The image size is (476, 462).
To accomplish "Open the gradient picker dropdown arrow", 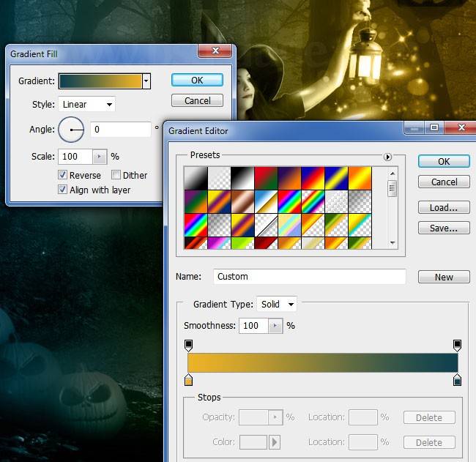I will tap(146, 81).
